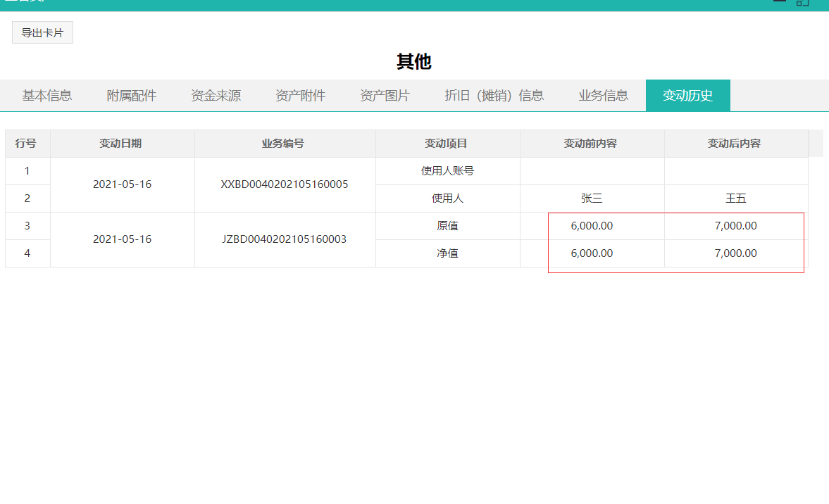Select the 变动历史 tab

[x=688, y=96]
